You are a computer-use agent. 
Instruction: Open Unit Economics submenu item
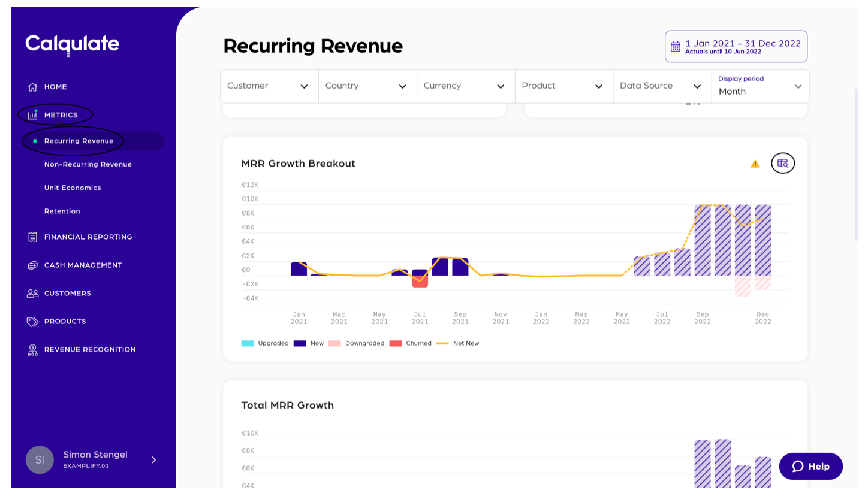73,188
